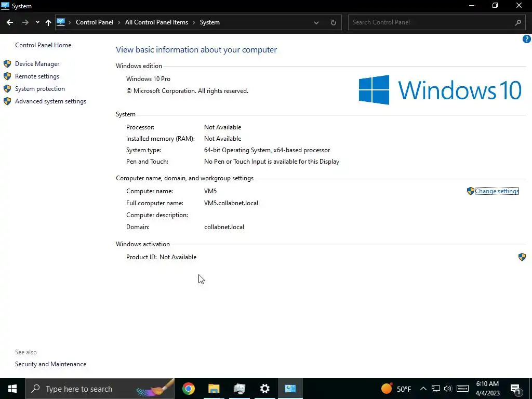Open the network tray icon

[x=436, y=389]
